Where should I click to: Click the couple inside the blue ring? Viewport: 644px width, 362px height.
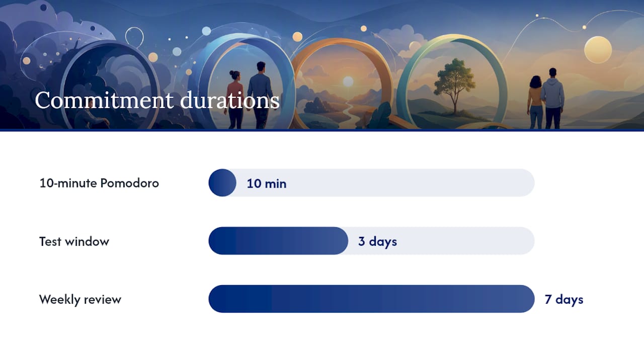click(x=249, y=95)
